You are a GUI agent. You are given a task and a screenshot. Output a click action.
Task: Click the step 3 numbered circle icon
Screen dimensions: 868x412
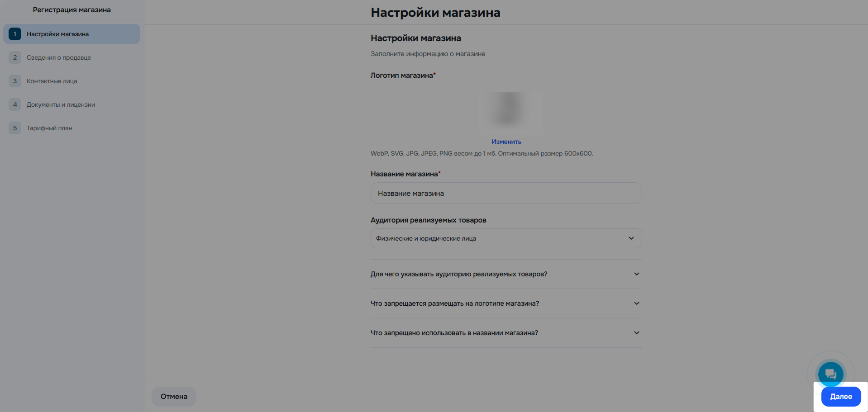pyautogui.click(x=14, y=81)
